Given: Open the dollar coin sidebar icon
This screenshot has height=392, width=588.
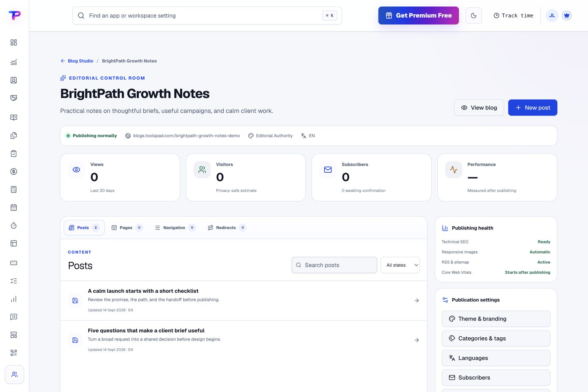Looking at the screenshot, I should 13,171.
